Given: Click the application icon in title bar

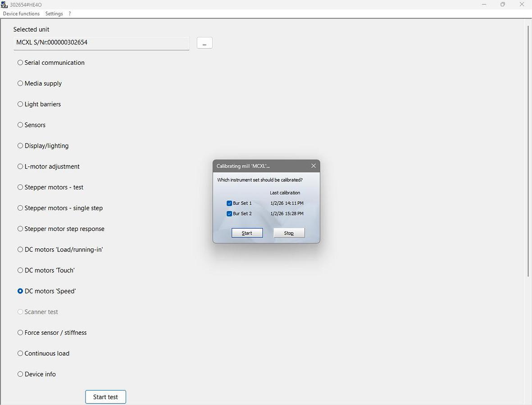Looking at the screenshot, I should coord(5,4).
